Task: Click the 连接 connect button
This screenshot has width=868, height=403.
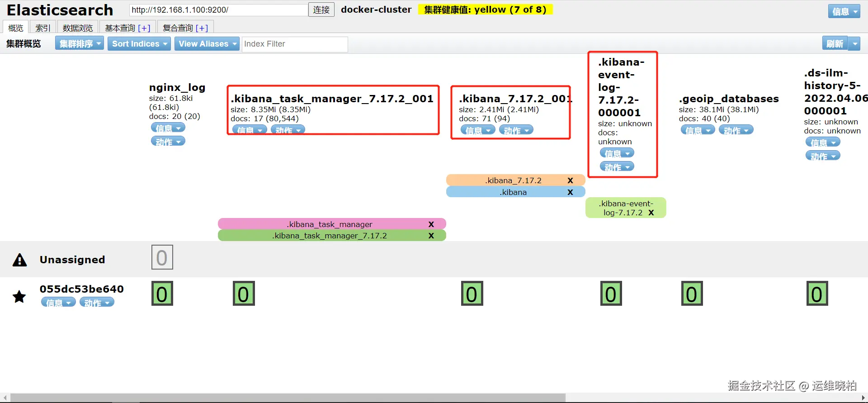Action: point(321,9)
